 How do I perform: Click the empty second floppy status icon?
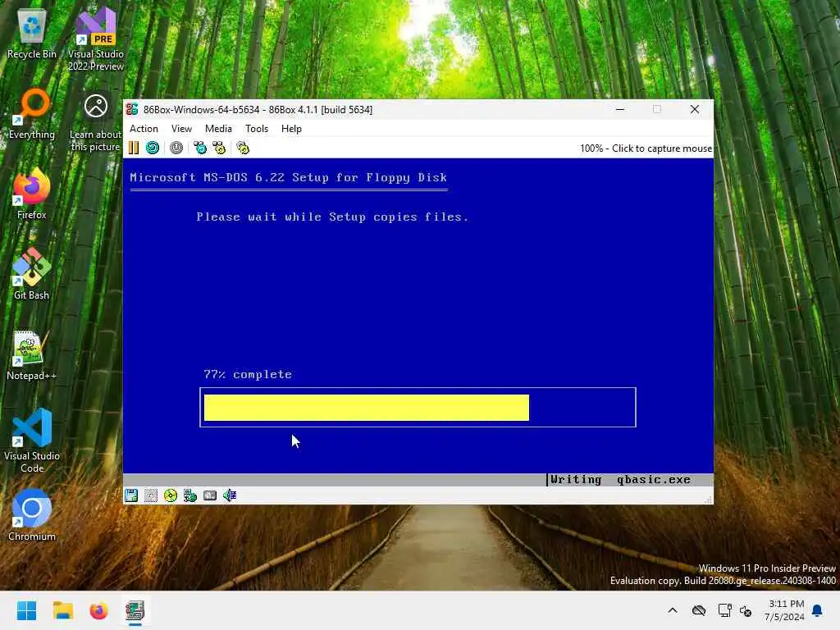(x=151, y=495)
